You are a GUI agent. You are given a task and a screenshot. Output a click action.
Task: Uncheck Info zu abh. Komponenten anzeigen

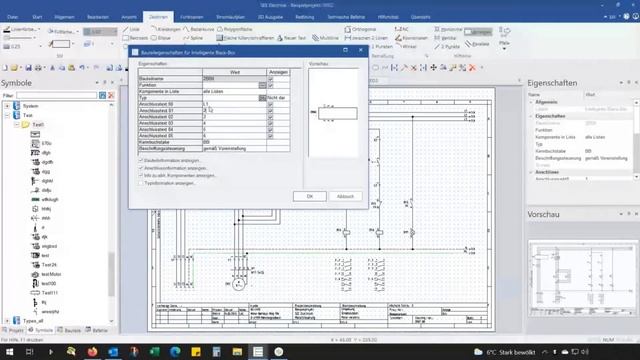(141, 176)
